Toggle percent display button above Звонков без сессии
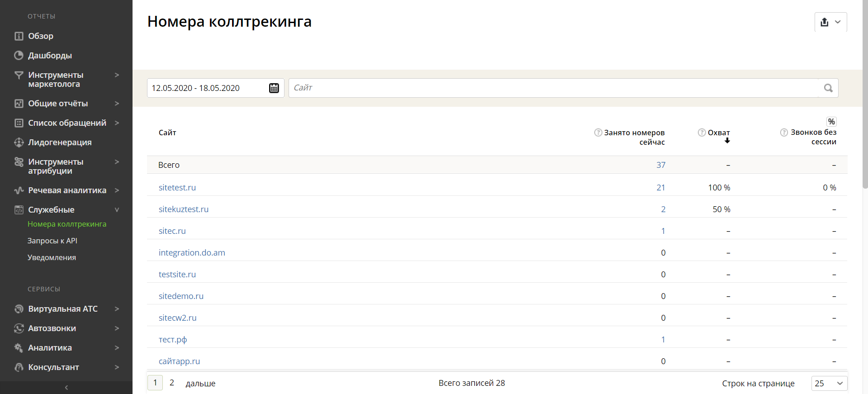 click(x=831, y=122)
